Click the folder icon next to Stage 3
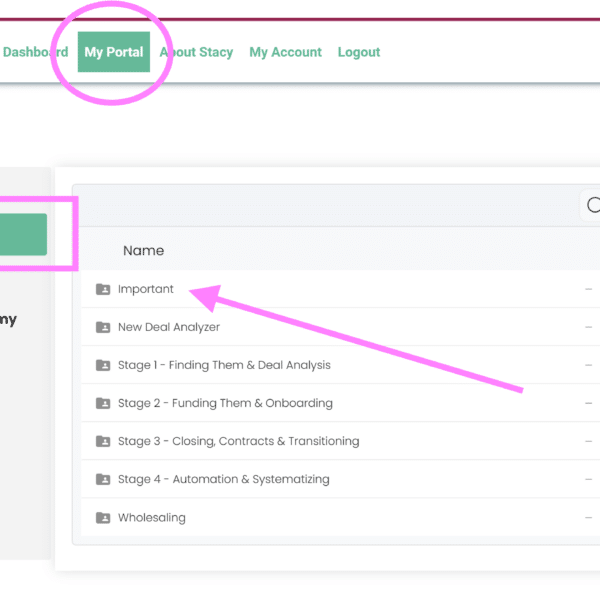 click(102, 441)
